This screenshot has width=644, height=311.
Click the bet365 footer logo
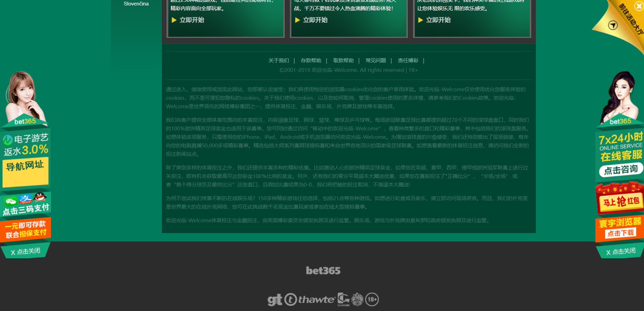323,271
